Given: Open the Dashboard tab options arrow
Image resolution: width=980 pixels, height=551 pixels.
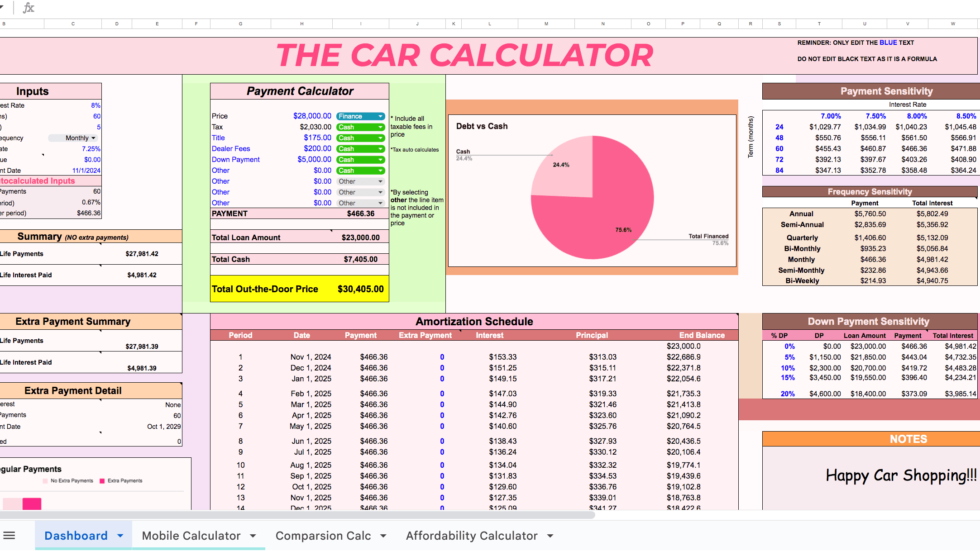Looking at the screenshot, I should click(x=120, y=536).
